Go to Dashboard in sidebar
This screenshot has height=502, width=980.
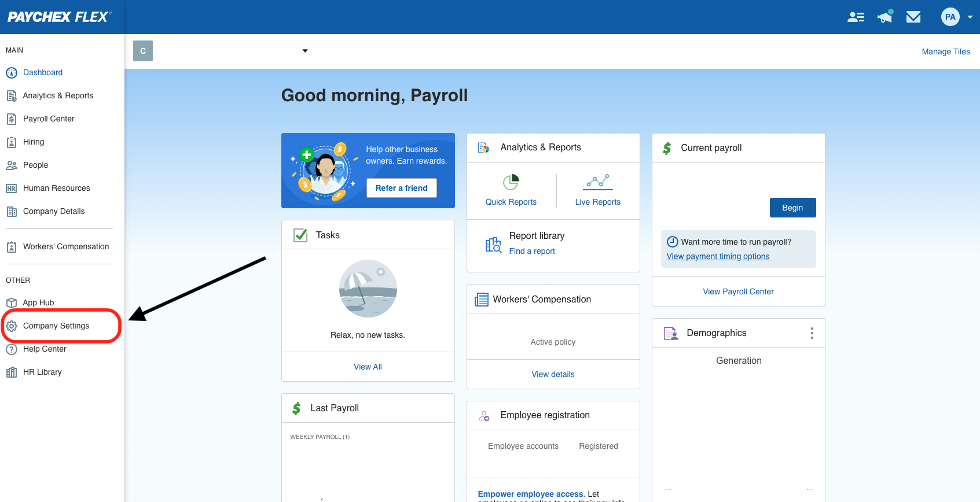click(43, 72)
